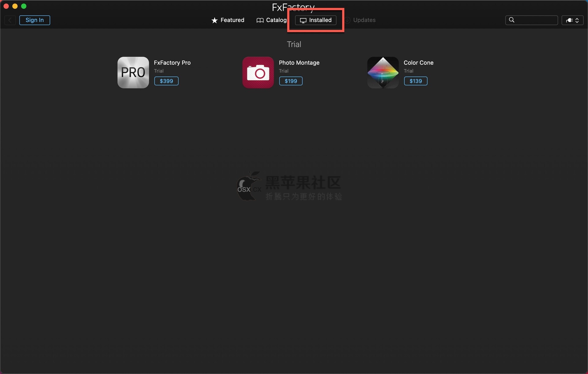Viewport: 588px width, 374px height.
Task: Select the Installed tab
Action: [316, 20]
